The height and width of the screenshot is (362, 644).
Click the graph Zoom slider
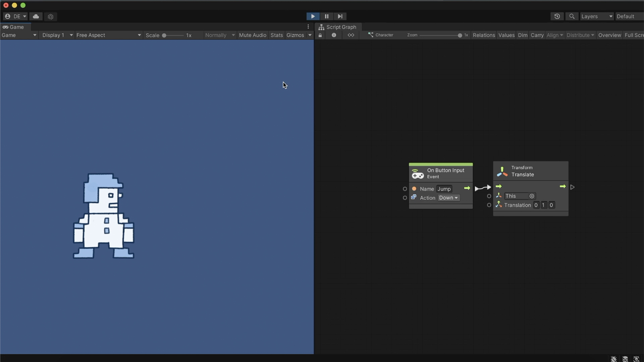click(440, 35)
